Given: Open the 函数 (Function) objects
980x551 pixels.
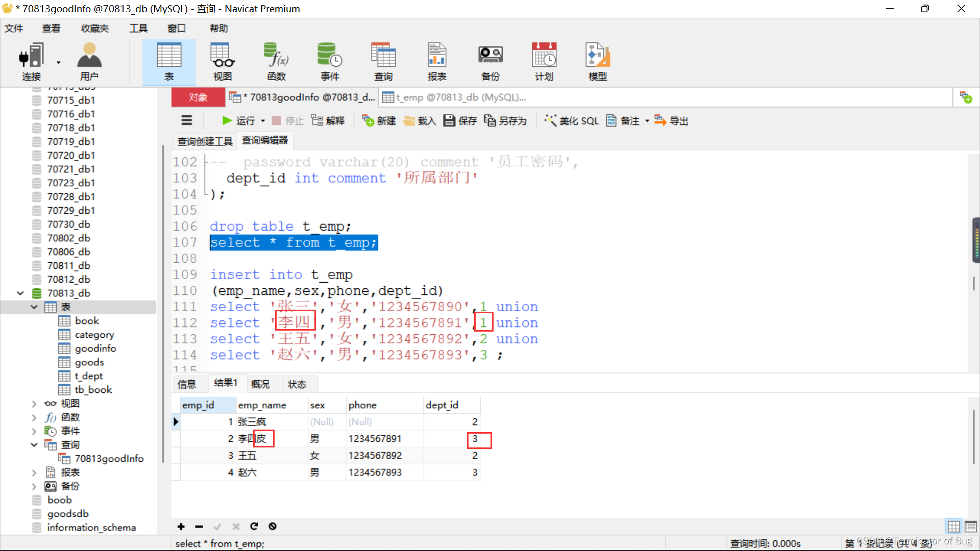Looking at the screenshot, I should click(x=276, y=62).
